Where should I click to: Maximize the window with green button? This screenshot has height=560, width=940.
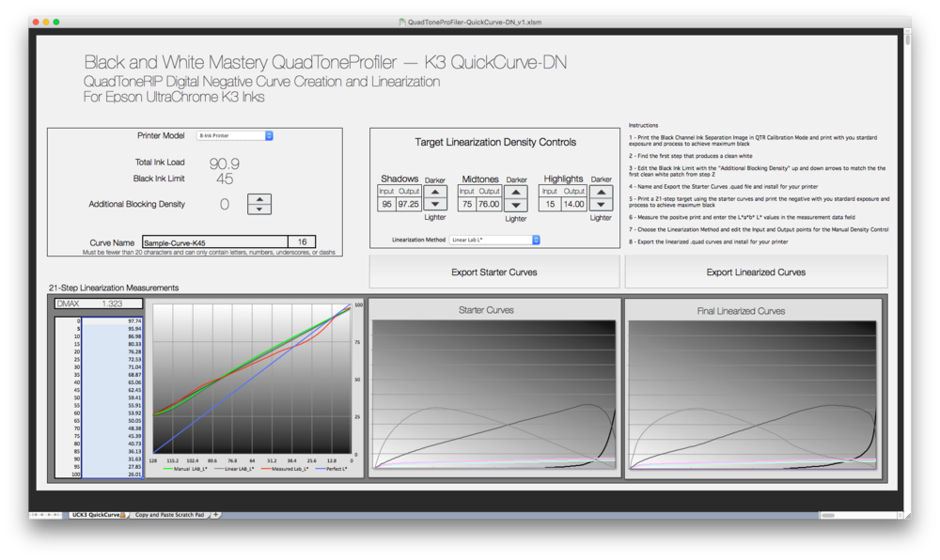click(56, 23)
